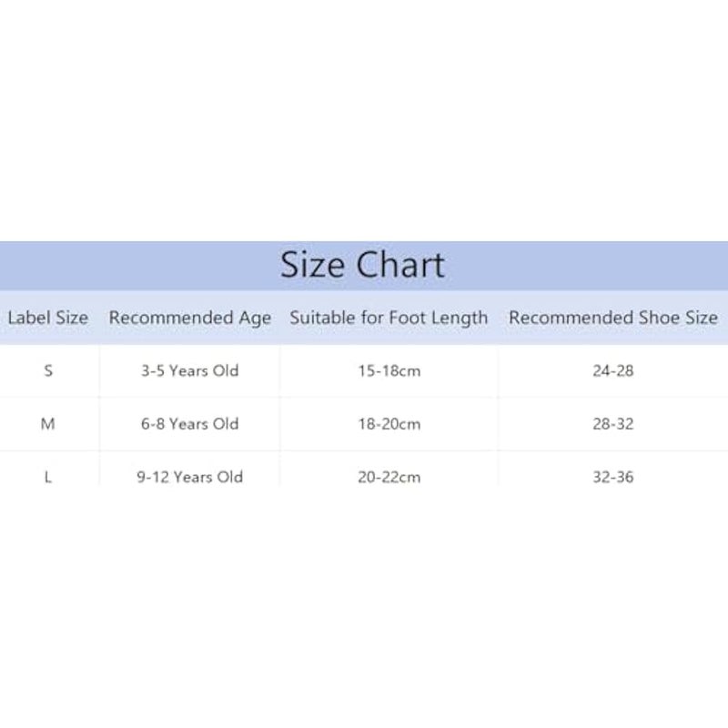This screenshot has height=728, width=728.
Task: Select the 15-18cm foot length cell
Action: (389, 371)
